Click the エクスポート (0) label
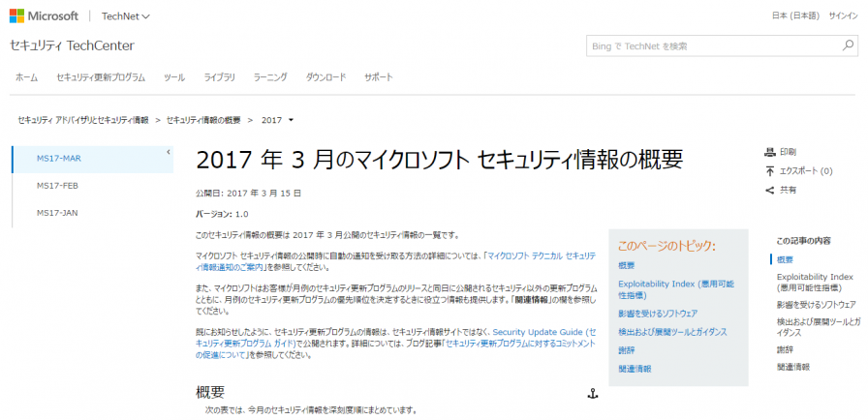This screenshot has width=868, height=420. pyautogui.click(x=807, y=171)
